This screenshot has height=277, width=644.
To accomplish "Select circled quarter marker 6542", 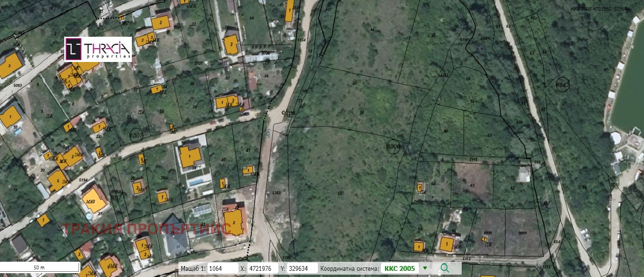I will point(563,84).
